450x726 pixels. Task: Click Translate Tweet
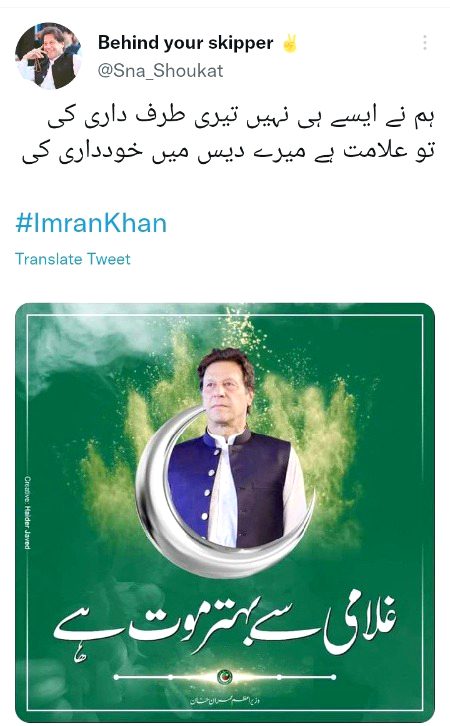(x=73, y=259)
